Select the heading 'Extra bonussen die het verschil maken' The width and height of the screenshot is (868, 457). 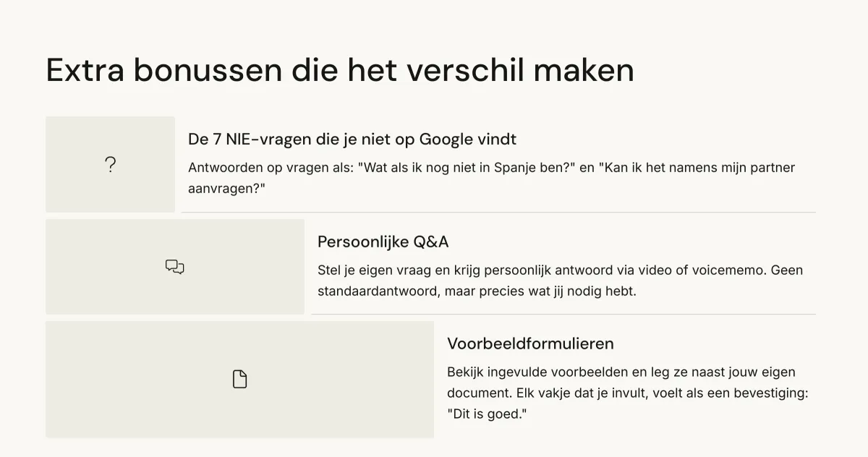click(340, 70)
